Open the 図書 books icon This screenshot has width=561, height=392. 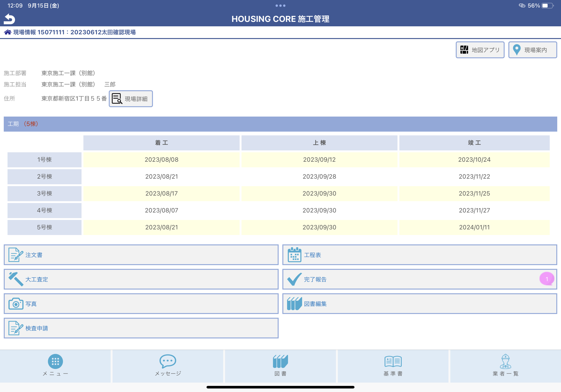[280, 361]
